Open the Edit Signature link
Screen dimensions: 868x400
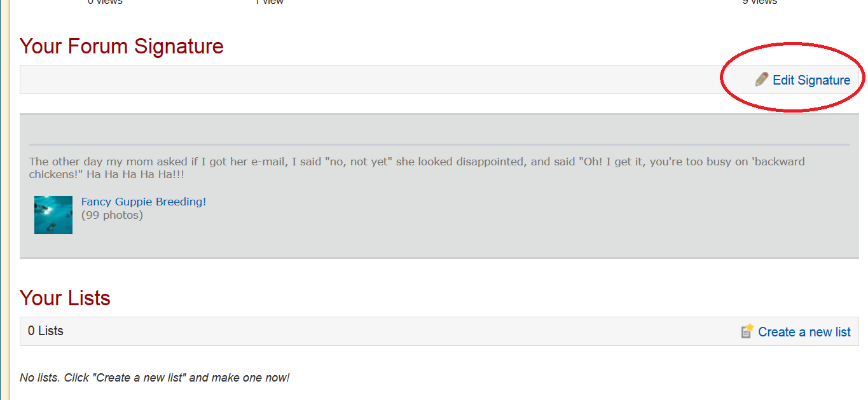pyautogui.click(x=811, y=80)
